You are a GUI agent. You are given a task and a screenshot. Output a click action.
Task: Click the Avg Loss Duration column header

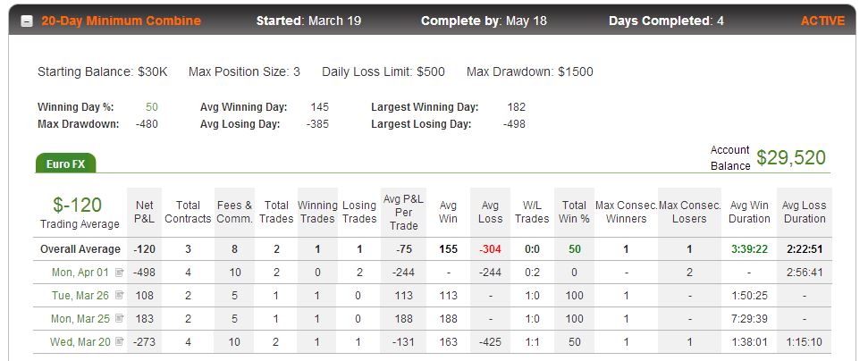coord(804,212)
